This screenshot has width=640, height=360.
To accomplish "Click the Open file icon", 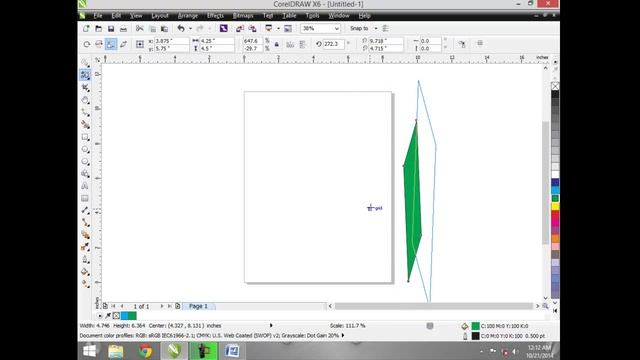I will pyautogui.click(x=98, y=29).
